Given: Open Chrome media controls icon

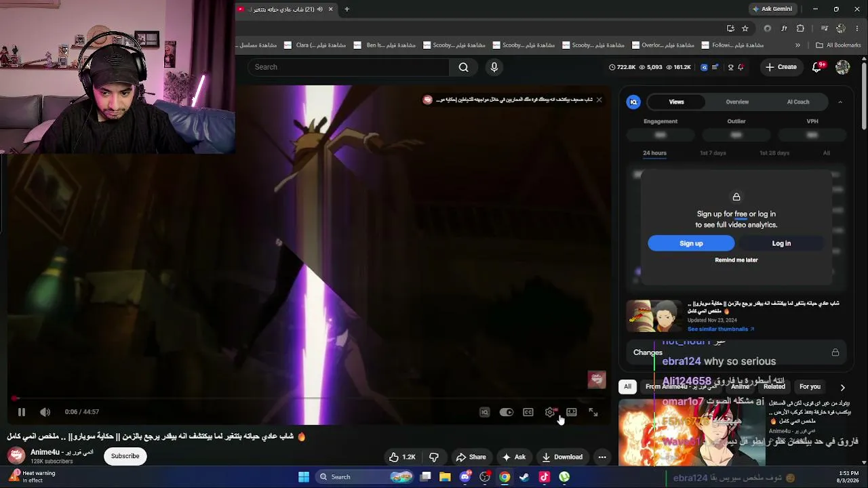Looking at the screenshot, I should pyautogui.click(x=824, y=28).
